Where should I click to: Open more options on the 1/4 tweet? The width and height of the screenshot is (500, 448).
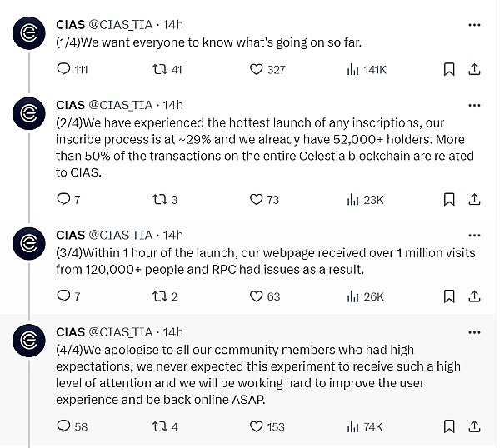tap(474, 25)
